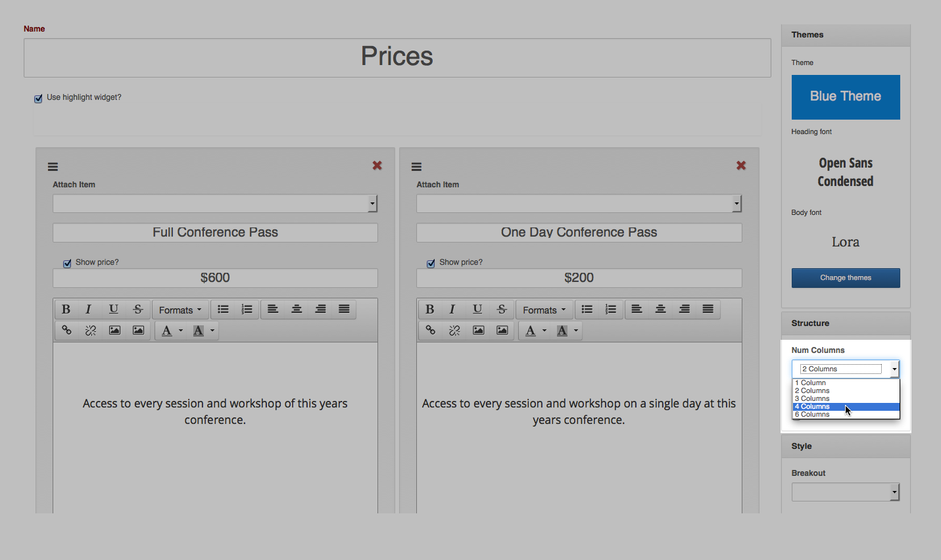Screen dimensions: 941x560
Task: Uncheck Show price for Full Conference Pass
Action: point(67,264)
